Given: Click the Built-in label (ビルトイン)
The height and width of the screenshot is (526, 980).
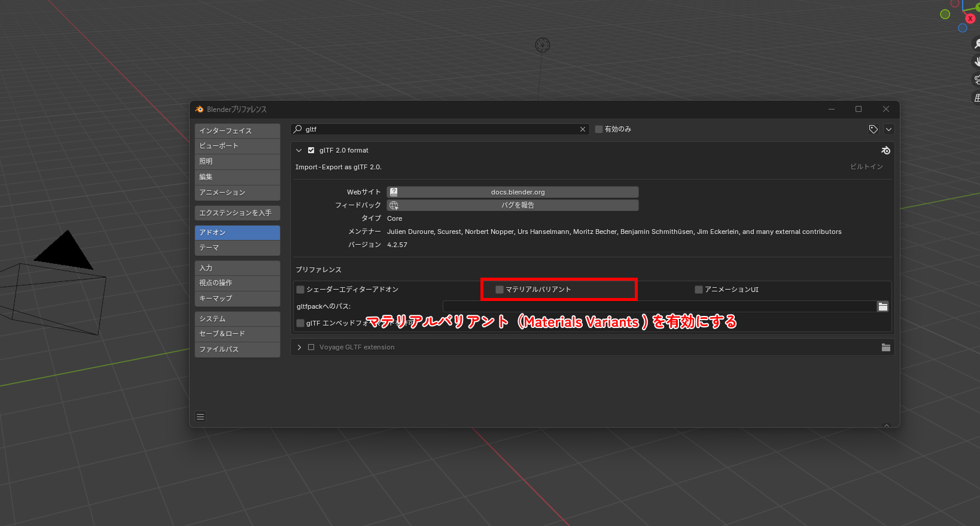Looking at the screenshot, I should pos(867,167).
